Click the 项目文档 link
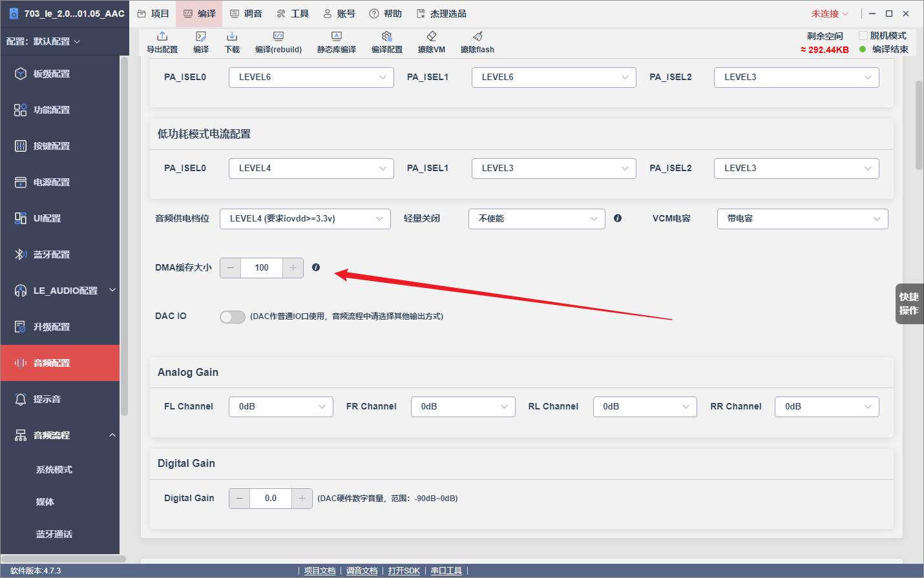Screen dimensions: 924x578 pyautogui.click(x=320, y=571)
